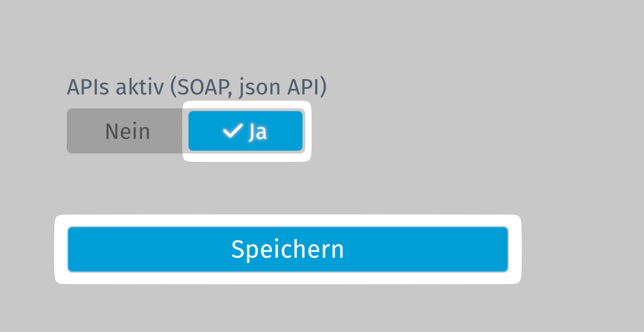644x332 pixels.
Task: Switch the API toggle to Nein
Action: point(127,131)
